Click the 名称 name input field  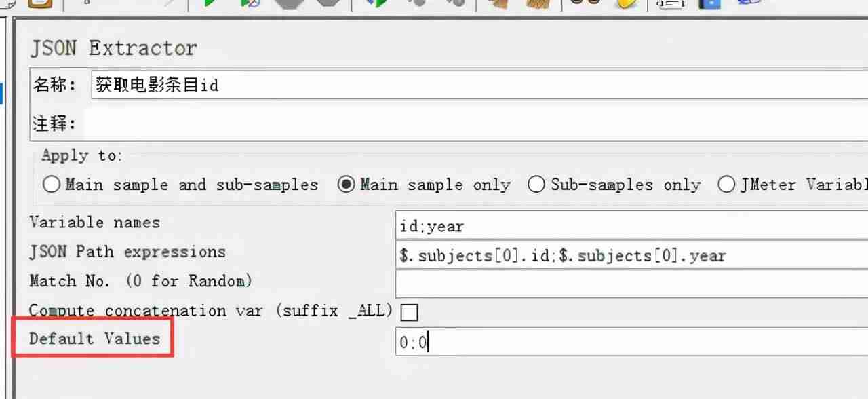pyautogui.click(x=479, y=84)
